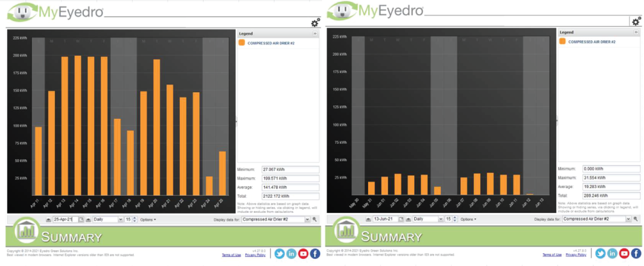This screenshot has width=644, height=266.
Task: Collapse Legend panel in left window
Action: [x=316, y=34]
